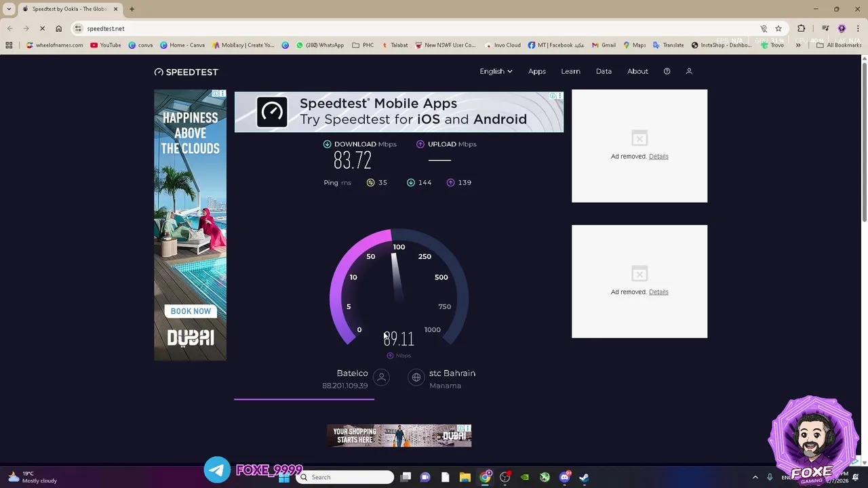This screenshot has height=488, width=868.
Task: Open Gmail bookmark
Action: point(604,45)
